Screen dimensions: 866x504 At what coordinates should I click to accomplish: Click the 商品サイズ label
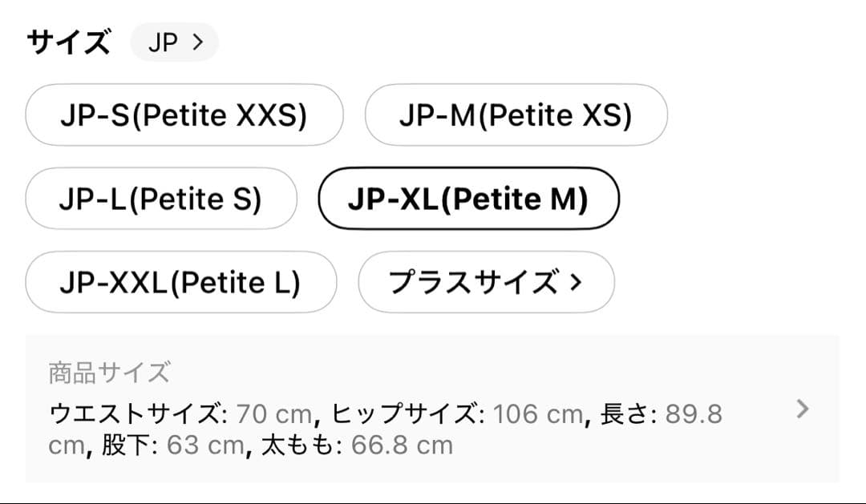[x=109, y=373]
